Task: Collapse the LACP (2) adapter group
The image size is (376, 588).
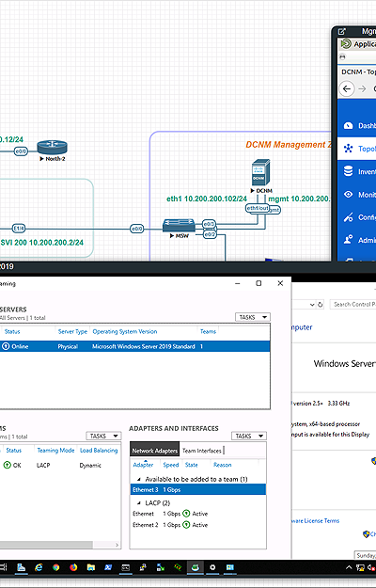Action: [139, 503]
